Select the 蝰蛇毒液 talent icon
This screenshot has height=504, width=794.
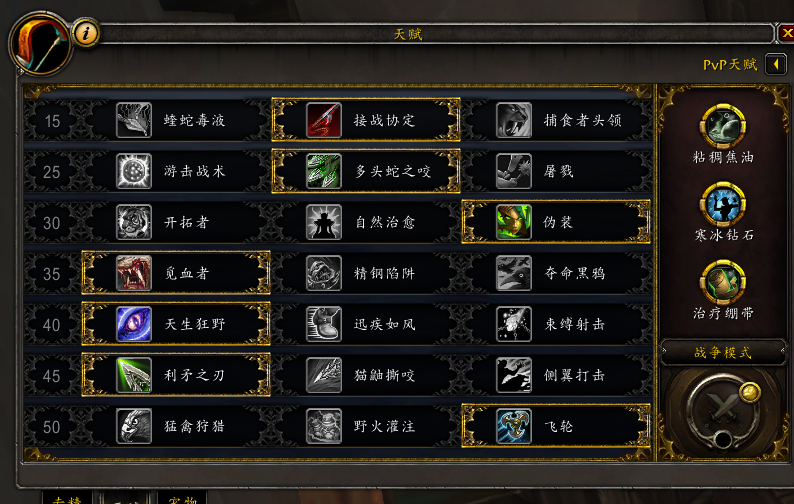click(x=134, y=120)
